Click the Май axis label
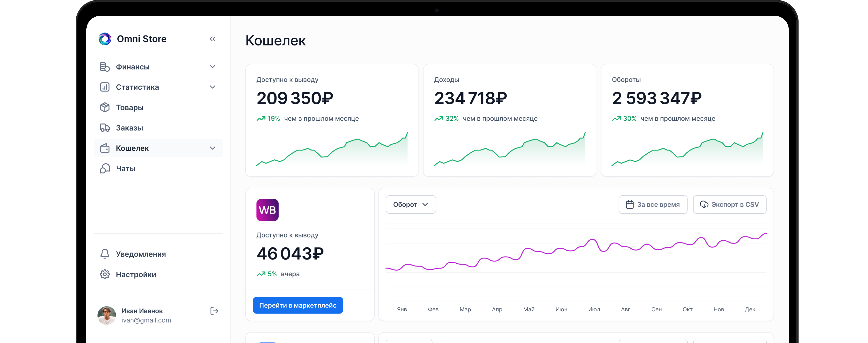 point(529,309)
